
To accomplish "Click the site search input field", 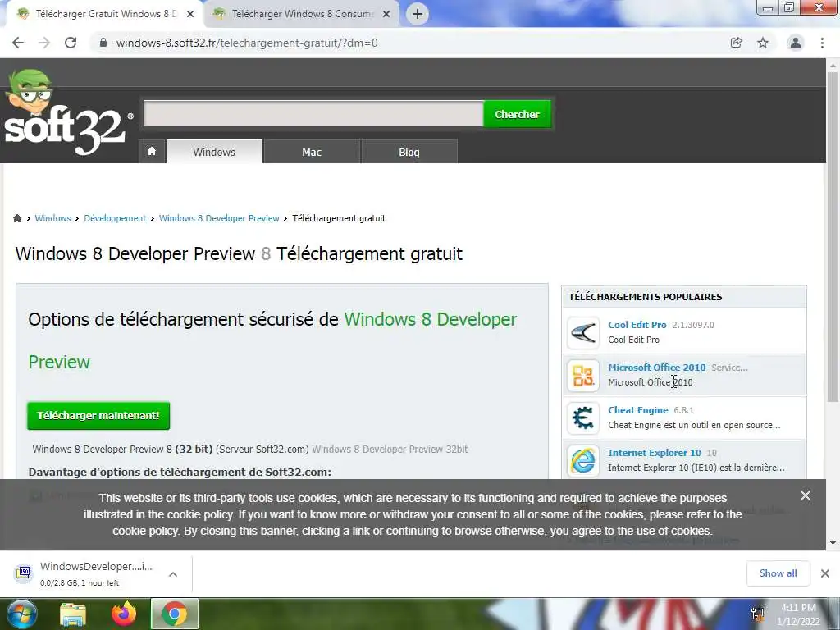I will click(x=313, y=113).
